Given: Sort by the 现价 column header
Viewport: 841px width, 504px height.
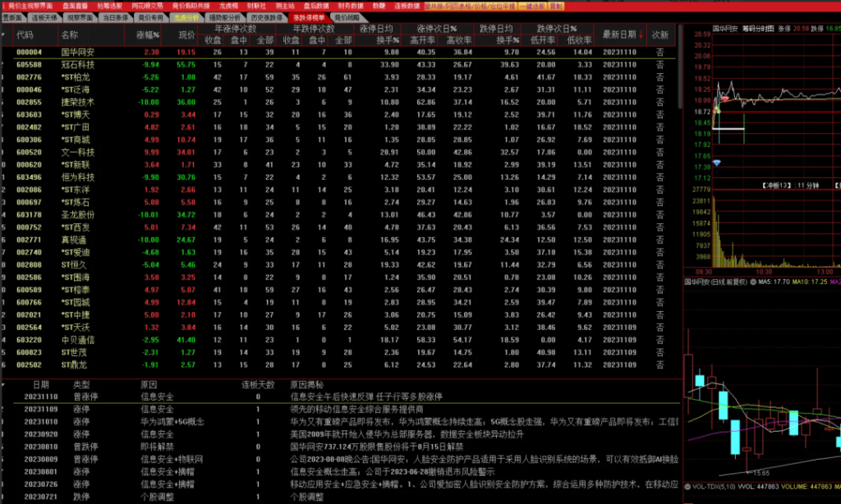Looking at the screenshot, I should tap(186, 34).
